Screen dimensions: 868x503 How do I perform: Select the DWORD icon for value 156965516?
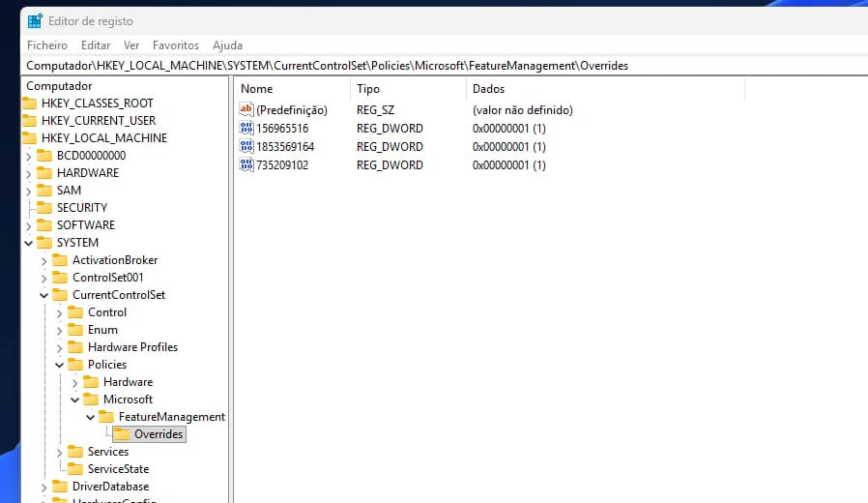coord(246,129)
